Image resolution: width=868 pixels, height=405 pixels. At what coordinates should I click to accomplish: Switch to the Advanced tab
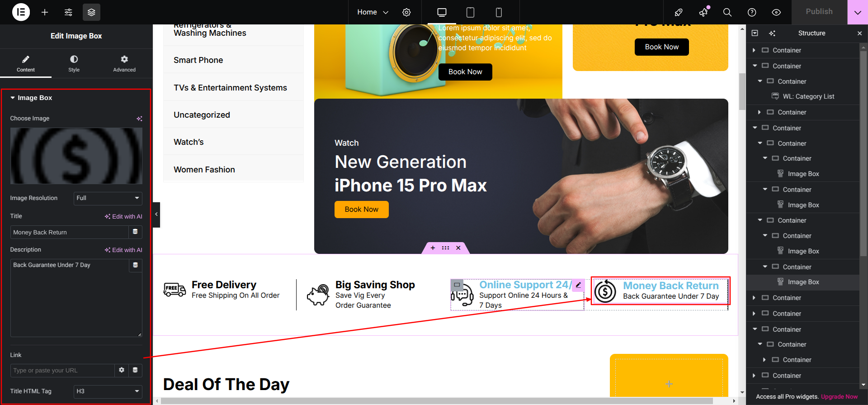coord(124,64)
